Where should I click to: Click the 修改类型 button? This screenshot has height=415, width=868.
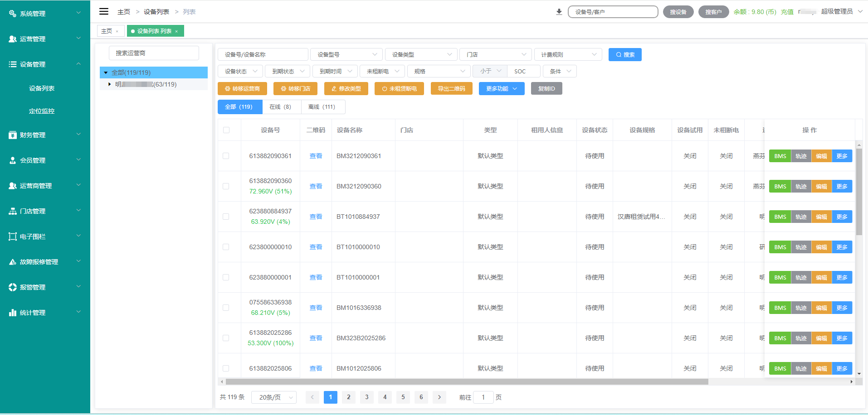tap(346, 89)
